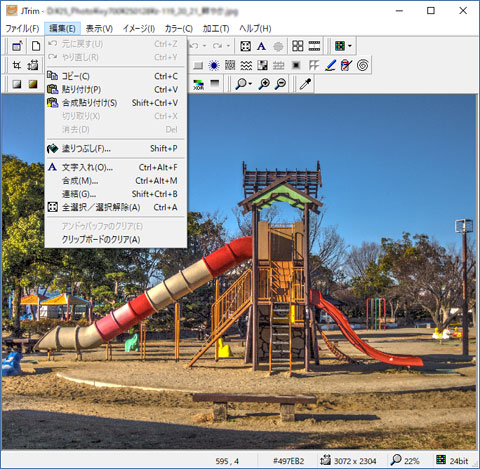
Task: Click the select-all frame icon in toolbar
Action: pyautogui.click(x=245, y=46)
